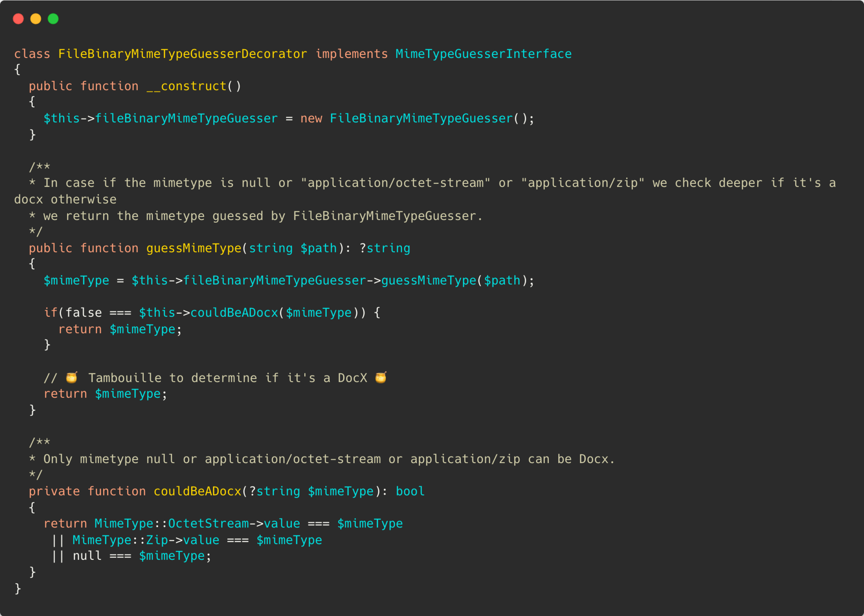Click the MimeTypeGuesserInterface interface name
This screenshot has height=616, width=864.
(483, 54)
